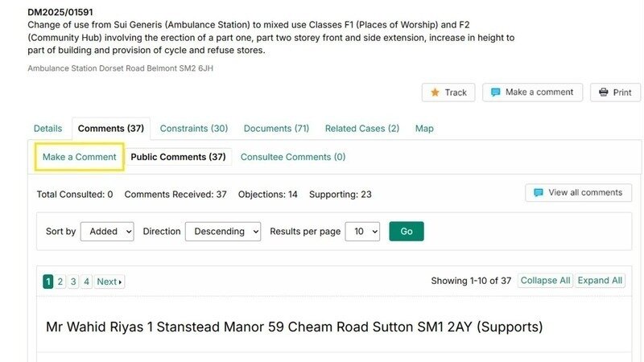This screenshot has height=362, width=644.
Task: Expand All comments
Action: click(x=600, y=281)
